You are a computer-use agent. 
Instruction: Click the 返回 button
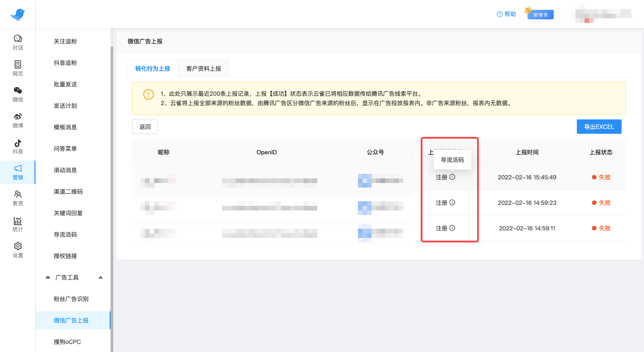coord(145,127)
